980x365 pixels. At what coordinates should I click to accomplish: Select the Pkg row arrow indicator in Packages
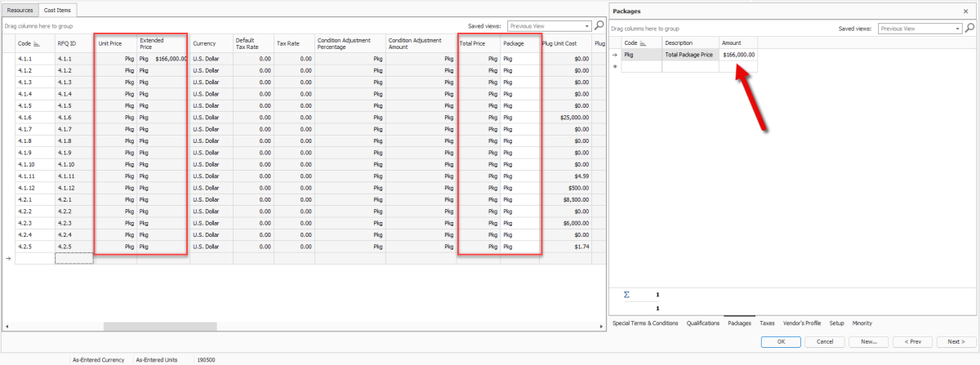pyautogui.click(x=616, y=55)
